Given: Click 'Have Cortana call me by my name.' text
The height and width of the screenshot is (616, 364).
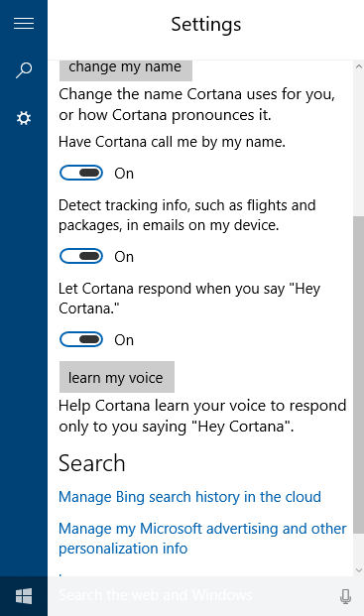Looking at the screenshot, I should pyautogui.click(x=172, y=142).
